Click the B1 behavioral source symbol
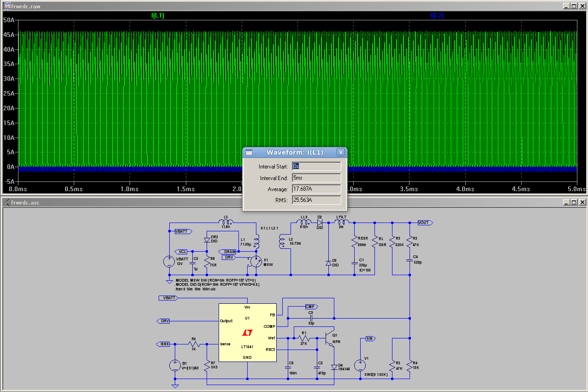This screenshot has height=392, width=588. pyautogui.click(x=175, y=366)
